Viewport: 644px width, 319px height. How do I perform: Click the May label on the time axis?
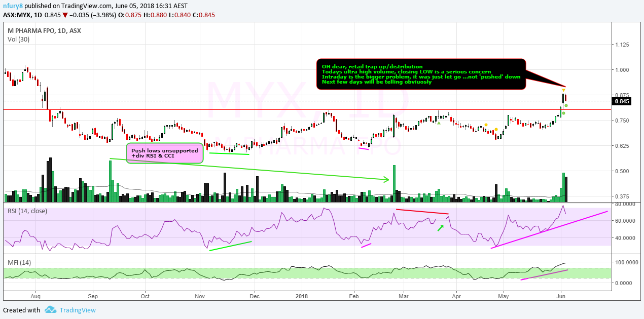(504, 296)
